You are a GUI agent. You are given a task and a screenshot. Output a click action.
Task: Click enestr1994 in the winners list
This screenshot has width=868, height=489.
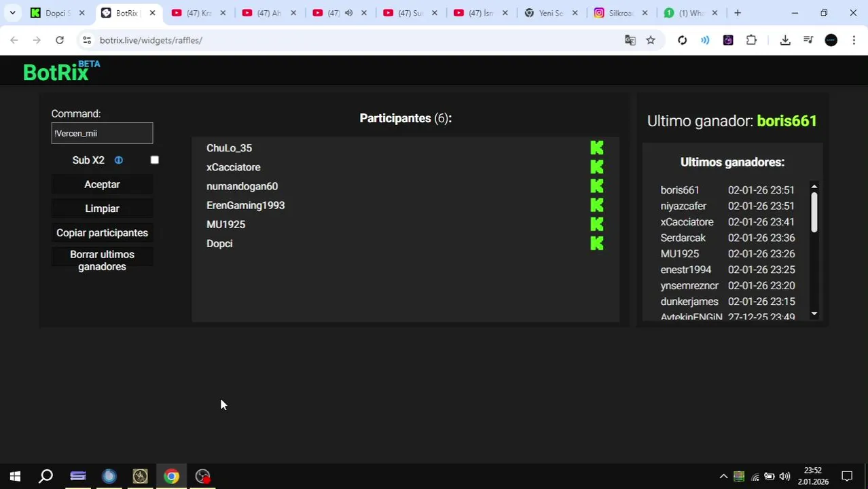tap(685, 270)
